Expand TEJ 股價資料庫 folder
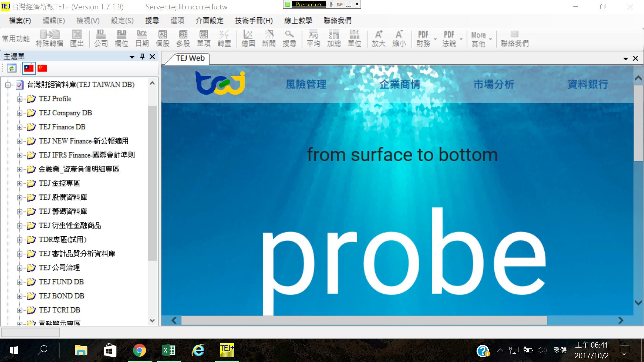644x362 pixels. [x=19, y=197]
